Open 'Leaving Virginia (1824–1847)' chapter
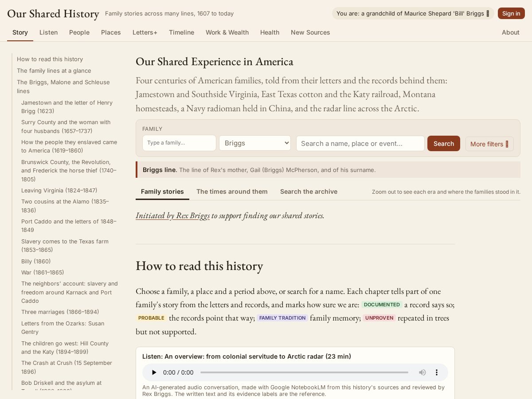 coord(59,190)
